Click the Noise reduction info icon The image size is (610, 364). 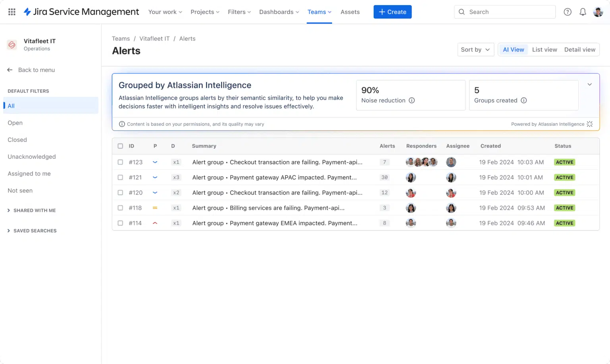(x=412, y=100)
